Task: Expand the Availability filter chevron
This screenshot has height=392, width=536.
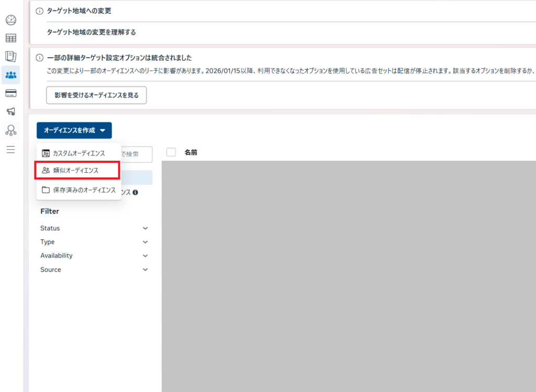Action: click(x=146, y=255)
